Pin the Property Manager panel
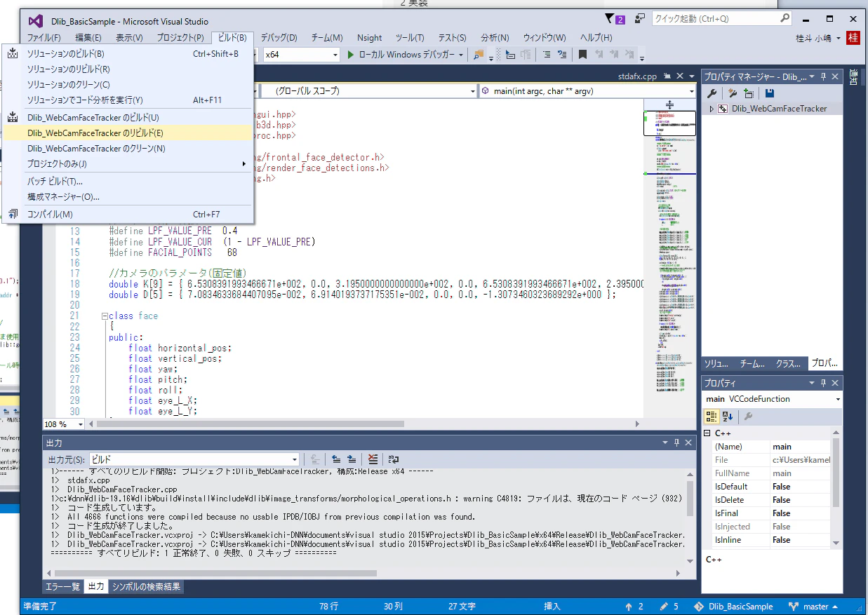 (x=824, y=76)
